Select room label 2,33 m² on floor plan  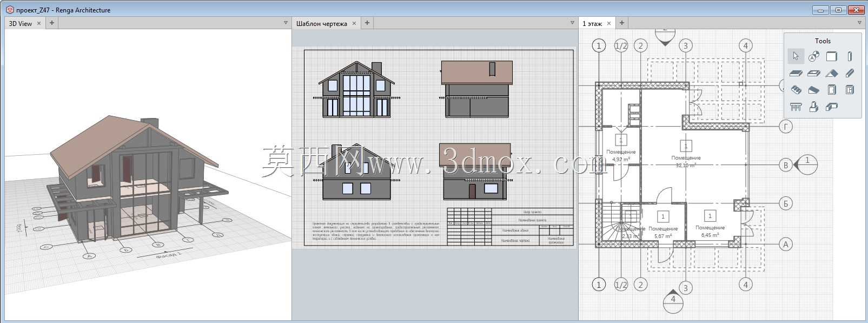630,233
